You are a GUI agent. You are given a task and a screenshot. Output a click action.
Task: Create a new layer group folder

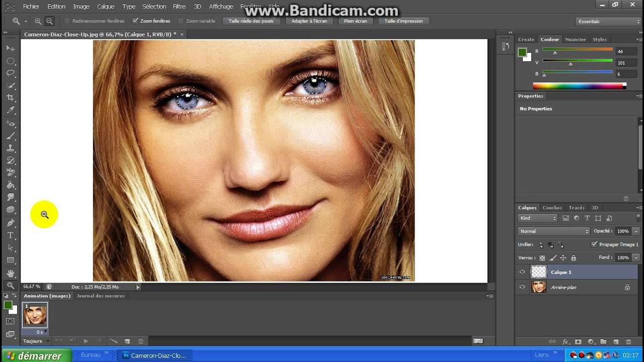(603, 342)
